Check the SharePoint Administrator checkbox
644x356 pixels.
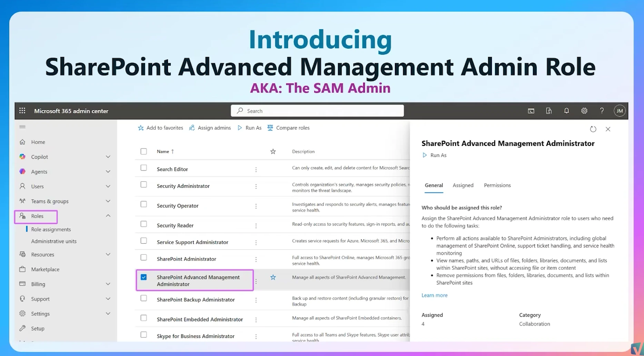144,257
